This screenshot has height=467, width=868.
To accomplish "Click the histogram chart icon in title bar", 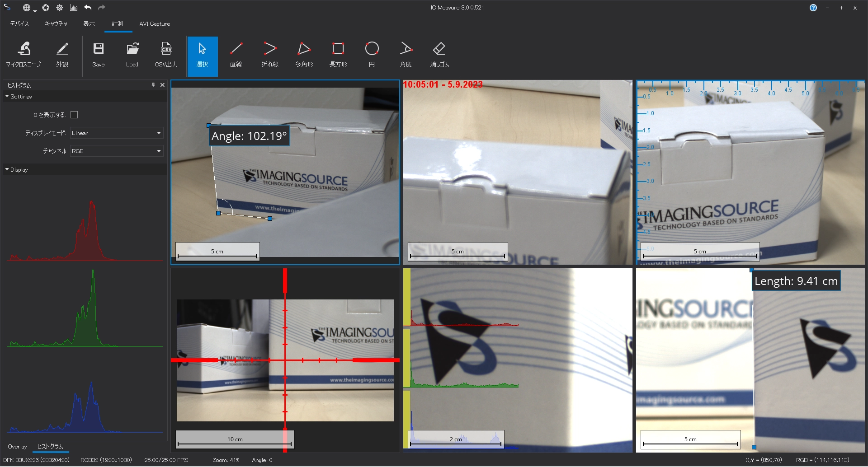I will point(74,8).
